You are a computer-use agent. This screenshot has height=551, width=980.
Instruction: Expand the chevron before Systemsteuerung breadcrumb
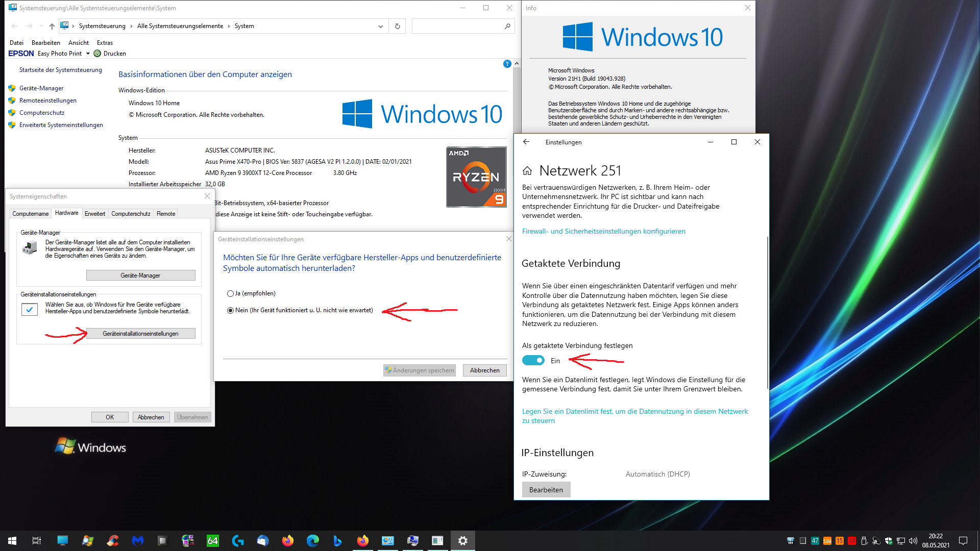(x=73, y=26)
